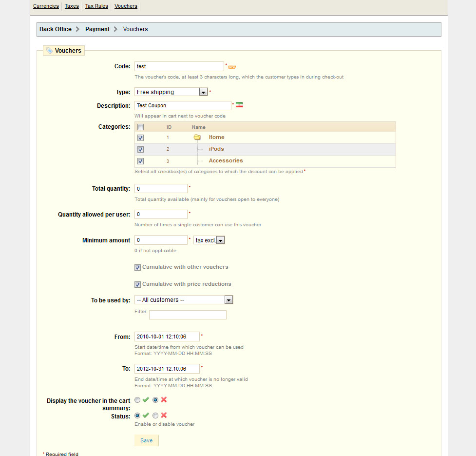Screen dimensions: 476x456
Task: Open the Vouchers tab
Action: point(126,6)
